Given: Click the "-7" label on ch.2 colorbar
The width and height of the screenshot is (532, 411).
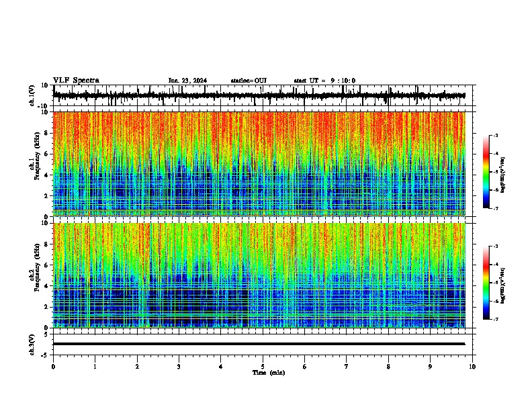Looking at the screenshot, I should click(495, 319).
